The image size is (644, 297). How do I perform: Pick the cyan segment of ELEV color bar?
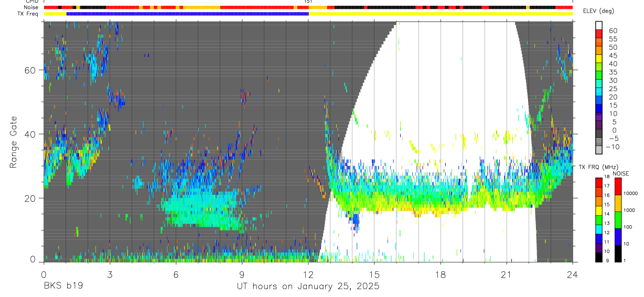coord(599,92)
